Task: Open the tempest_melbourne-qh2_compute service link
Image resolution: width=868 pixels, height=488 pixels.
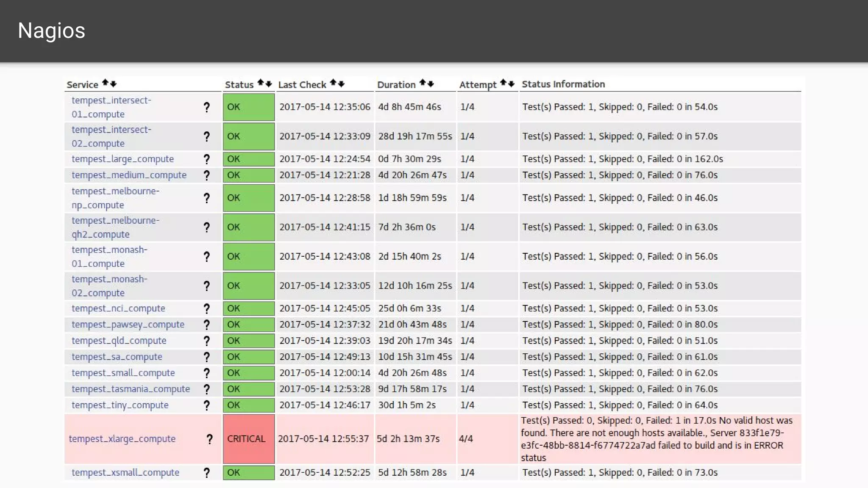Action: click(115, 227)
